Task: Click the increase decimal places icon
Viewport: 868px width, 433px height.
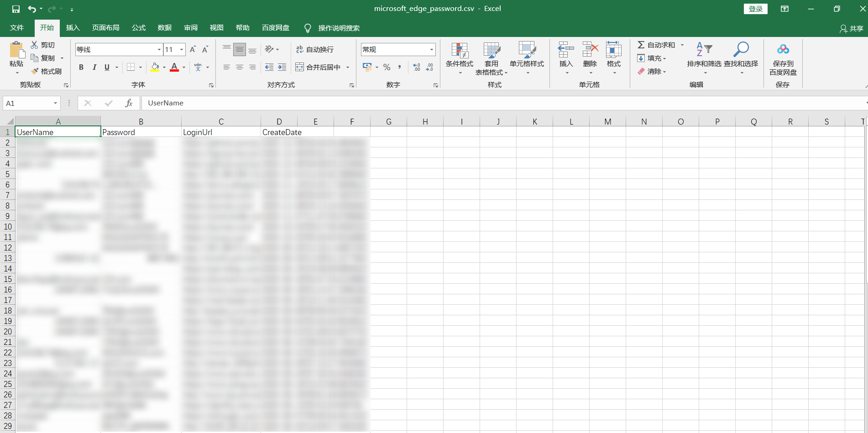Action: [417, 67]
